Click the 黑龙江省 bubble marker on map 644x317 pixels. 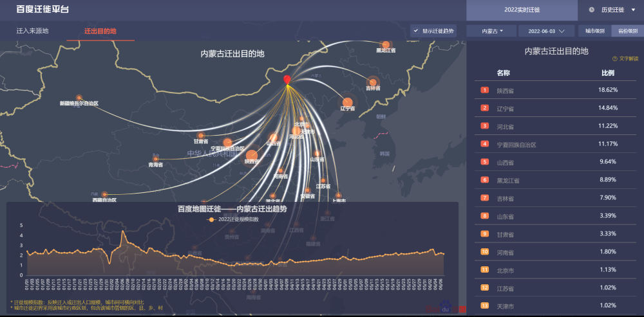(x=386, y=44)
